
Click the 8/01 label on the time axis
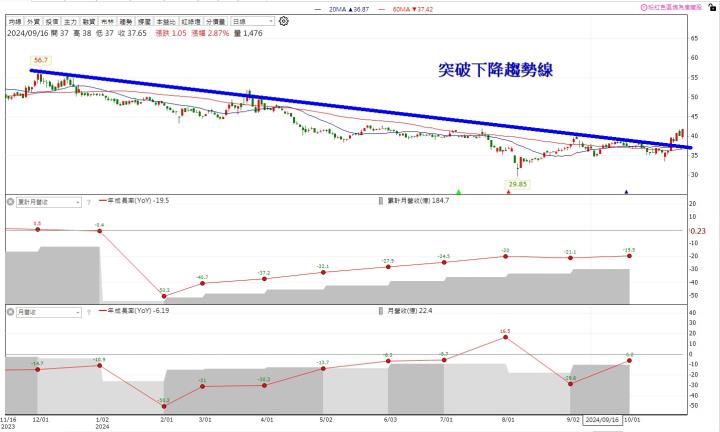508,420
